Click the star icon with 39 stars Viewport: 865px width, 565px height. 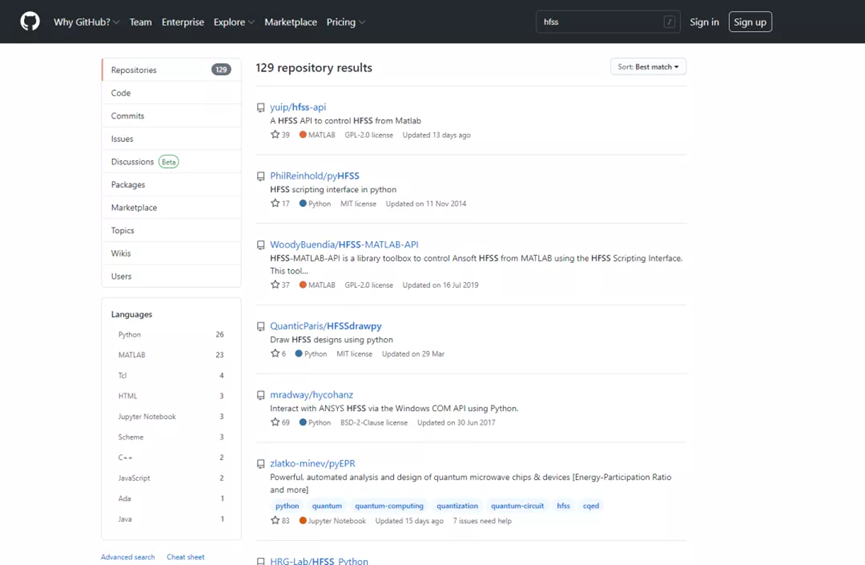275,134
